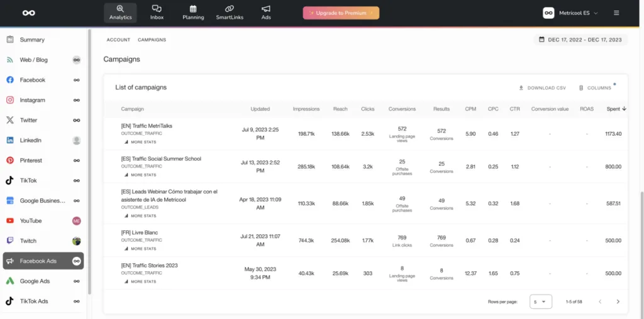
Task: Go to the Planning tab
Action: [193, 13]
